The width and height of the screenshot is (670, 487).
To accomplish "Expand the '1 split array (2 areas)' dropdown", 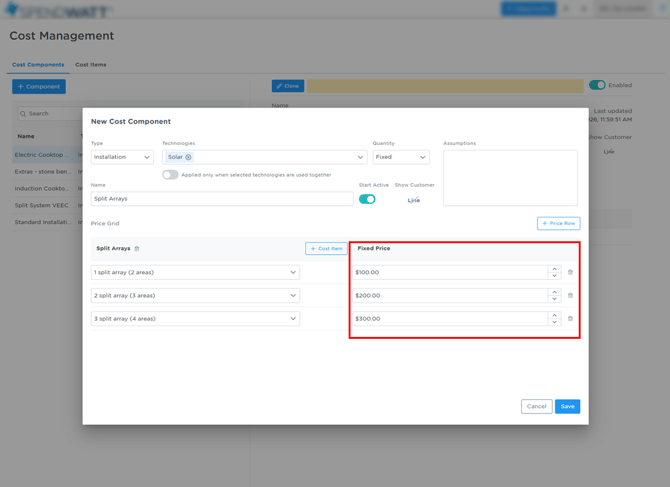I will 195,272.
